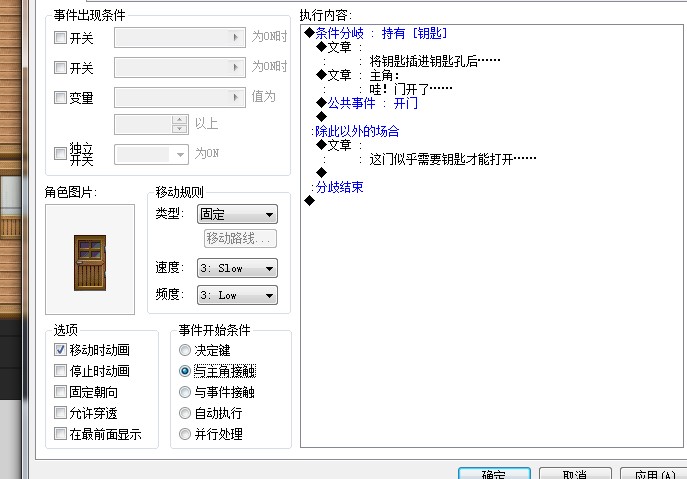687x479 pixels.
Task: Click the 确定 confirm button
Action: (x=494, y=473)
